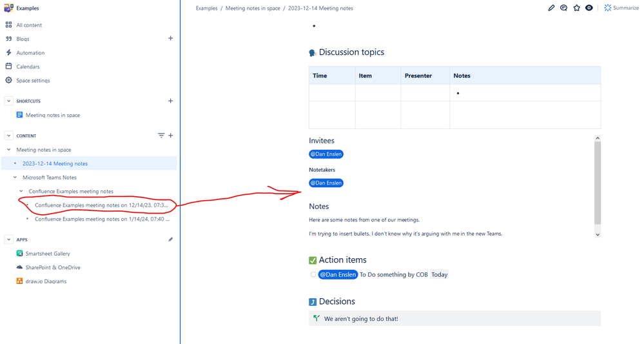644x344 pixels.
Task: Click 2023-12-14 Meeting notes breadcrumb
Action: (320, 8)
